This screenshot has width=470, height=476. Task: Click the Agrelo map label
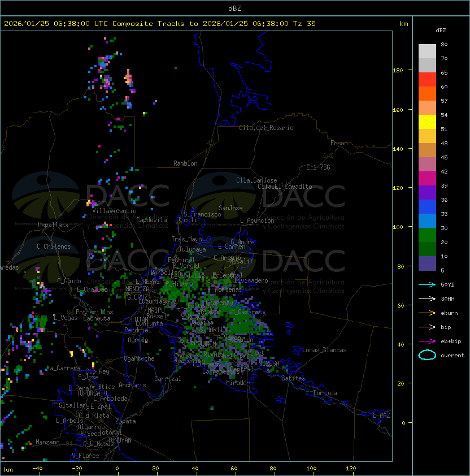pyautogui.click(x=138, y=340)
